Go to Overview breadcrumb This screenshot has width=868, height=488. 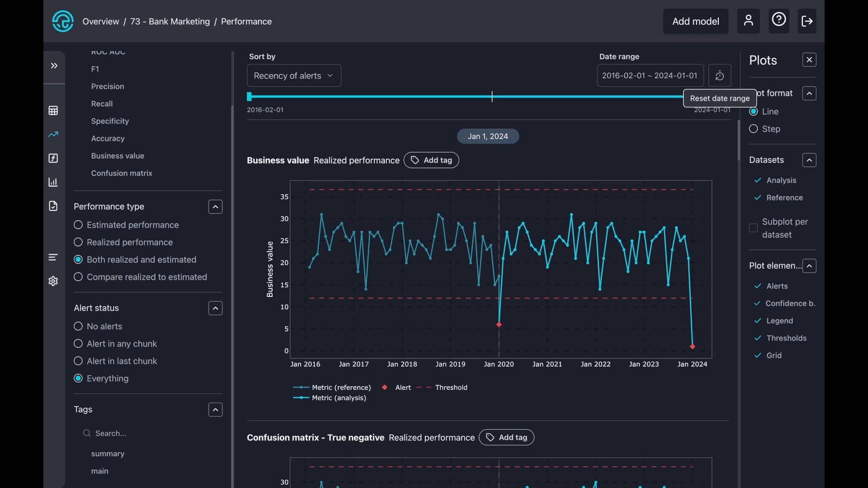tap(101, 22)
